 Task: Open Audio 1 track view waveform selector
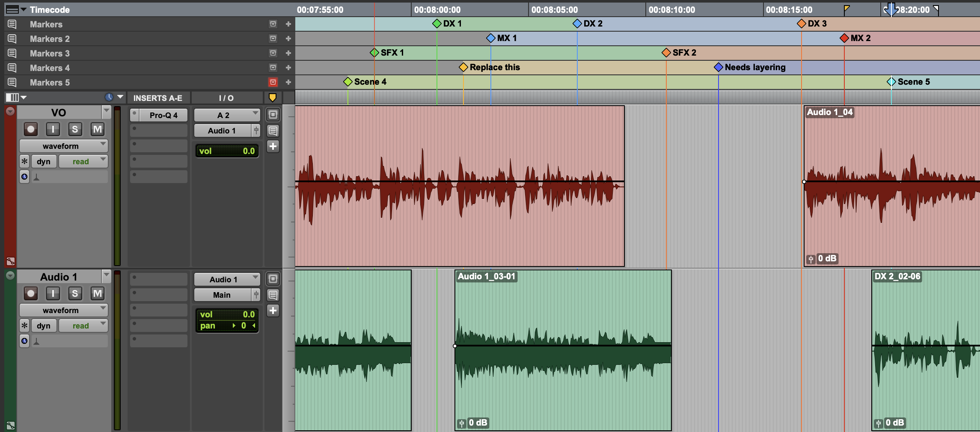click(63, 310)
